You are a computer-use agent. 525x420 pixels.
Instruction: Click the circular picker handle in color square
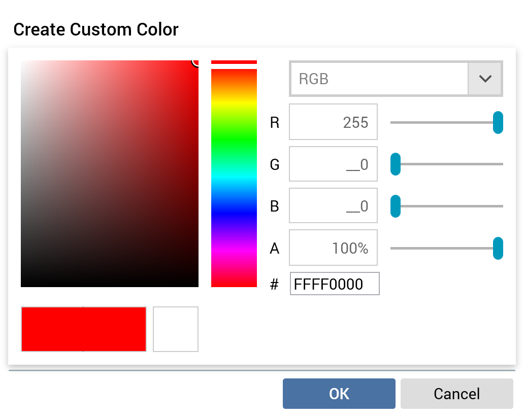pyautogui.click(x=197, y=61)
